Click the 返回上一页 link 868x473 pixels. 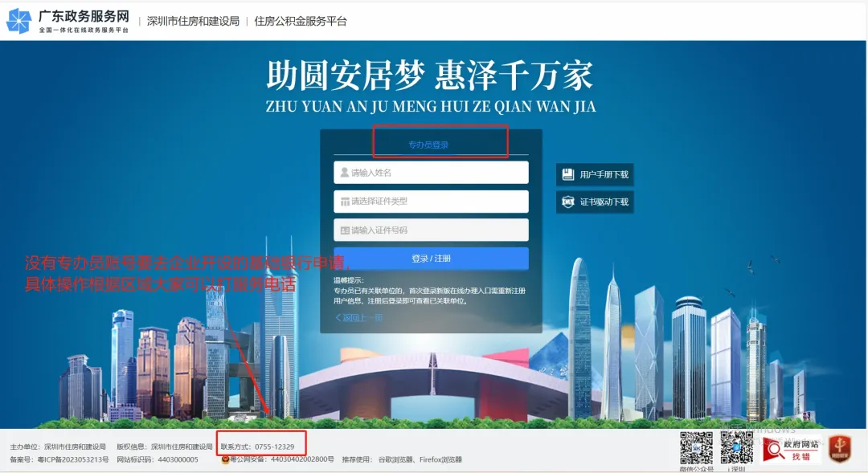pos(358,317)
